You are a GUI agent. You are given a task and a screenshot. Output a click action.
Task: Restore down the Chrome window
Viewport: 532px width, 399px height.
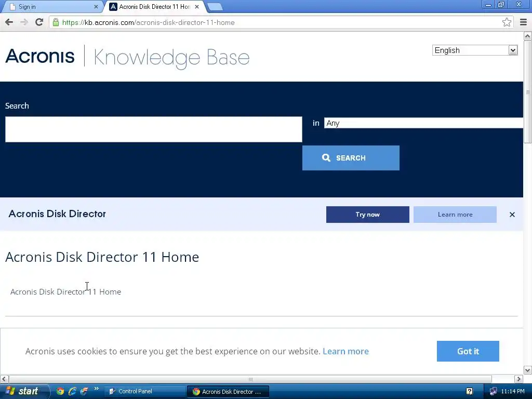click(x=501, y=5)
